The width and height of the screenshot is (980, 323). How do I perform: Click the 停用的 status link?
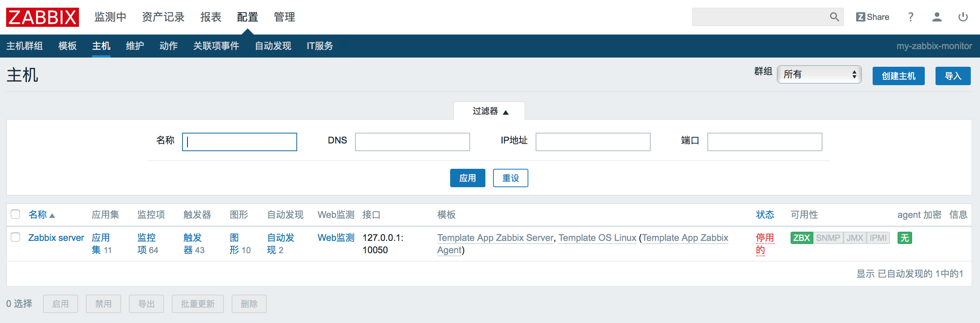765,244
